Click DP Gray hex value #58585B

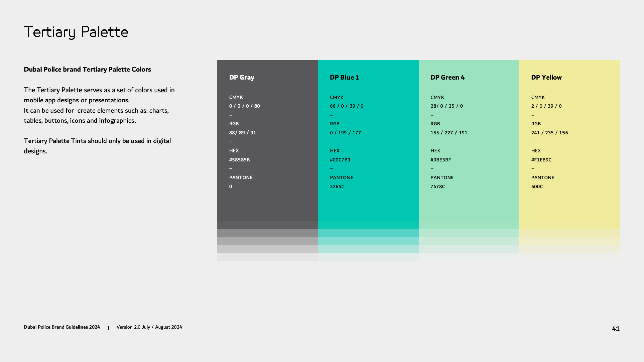[239, 160]
